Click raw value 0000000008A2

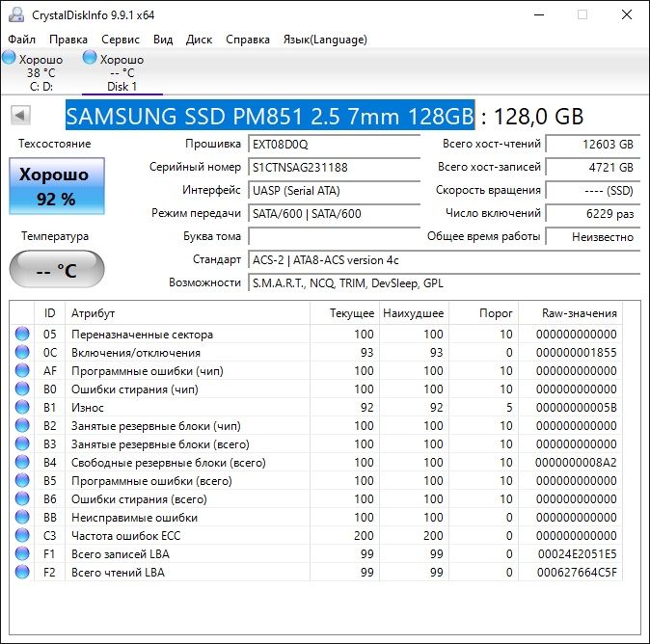point(576,463)
